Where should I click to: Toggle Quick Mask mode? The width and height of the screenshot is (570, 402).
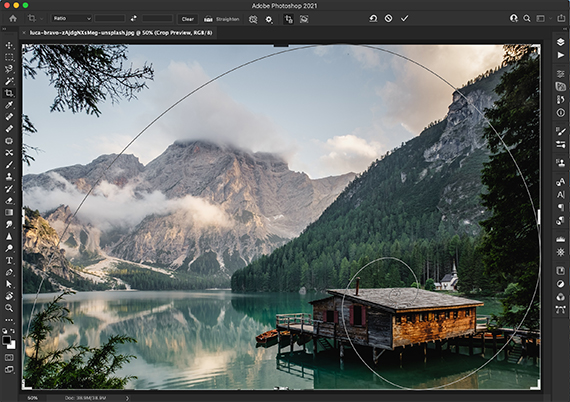pos(9,358)
